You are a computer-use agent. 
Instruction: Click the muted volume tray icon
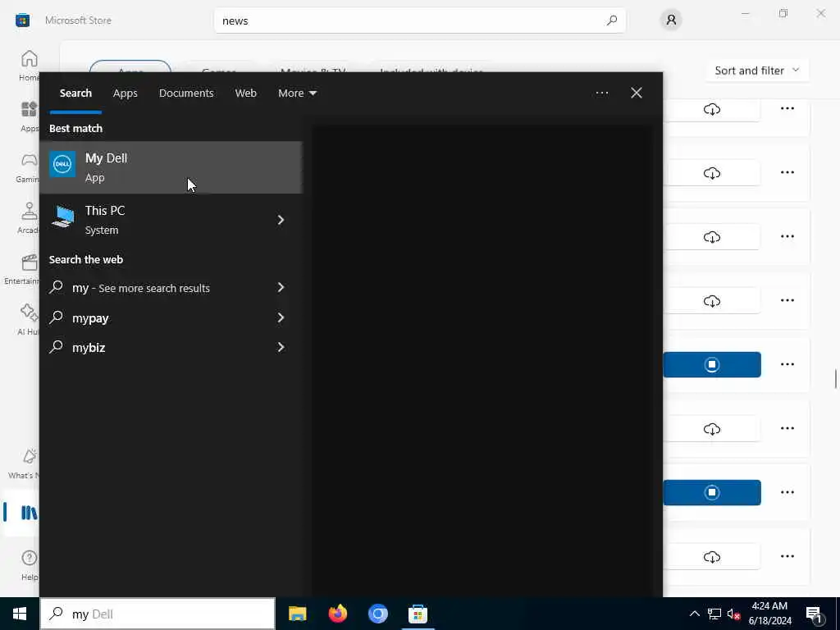coord(733,614)
